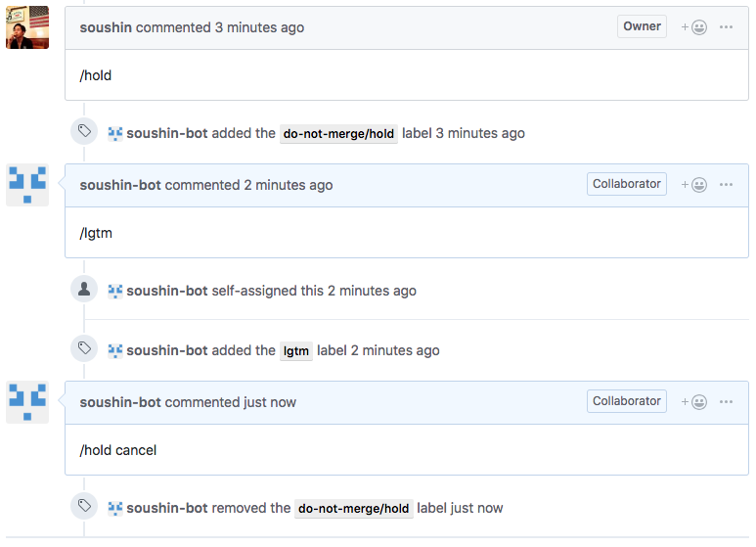Viewport: 756px width, 547px height.
Task: Open soushin-bot name in /lgtm comment header
Action: [120, 185]
